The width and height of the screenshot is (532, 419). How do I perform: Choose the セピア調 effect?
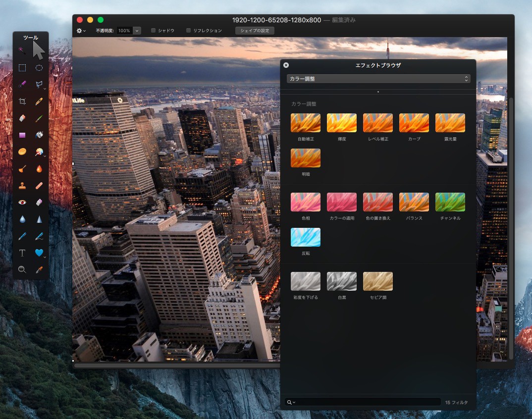point(378,281)
